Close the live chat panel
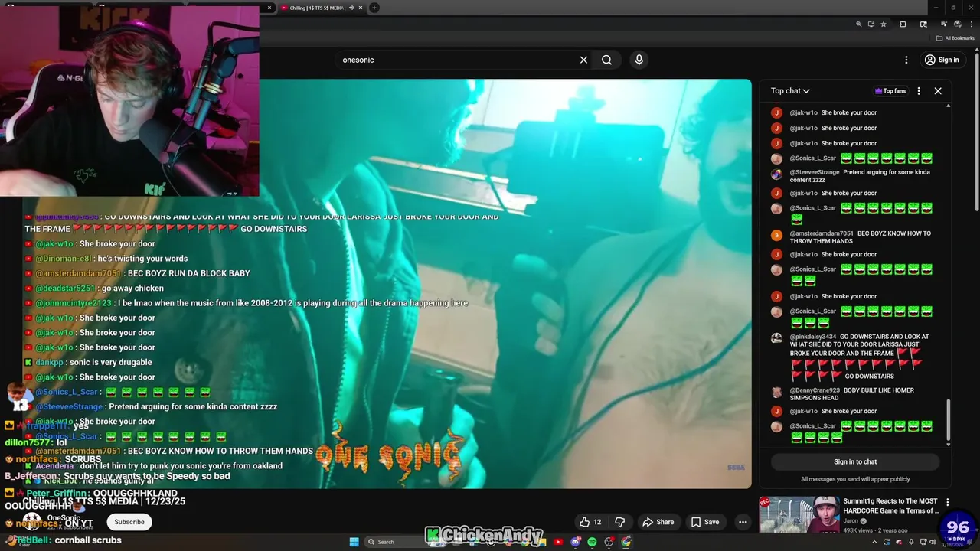Screen dimensions: 980x551 tap(938, 91)
